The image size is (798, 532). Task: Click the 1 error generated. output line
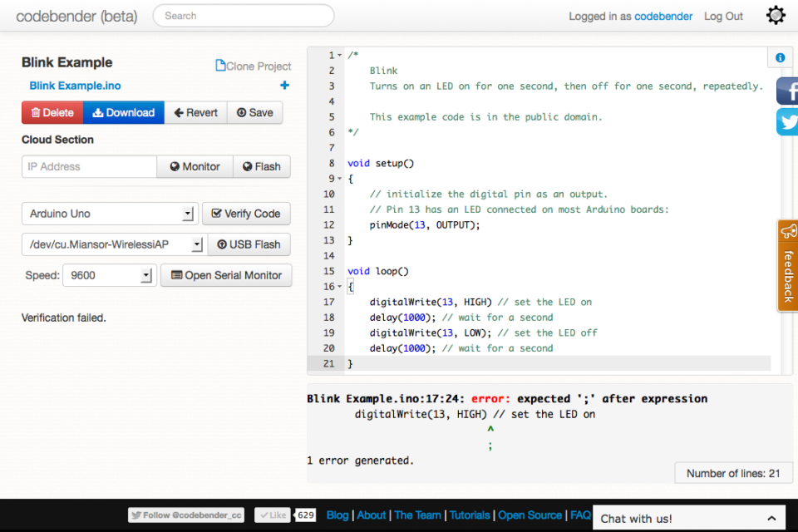(360, 461)
